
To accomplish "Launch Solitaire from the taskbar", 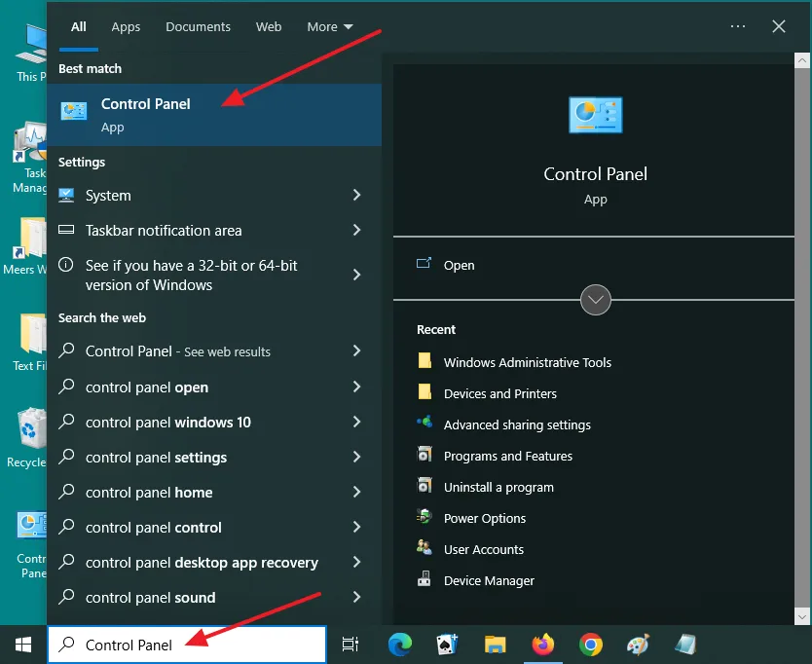I will [448, 645].
